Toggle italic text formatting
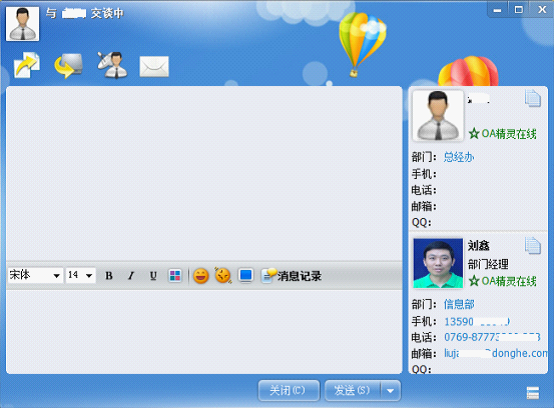 (131, 276)
